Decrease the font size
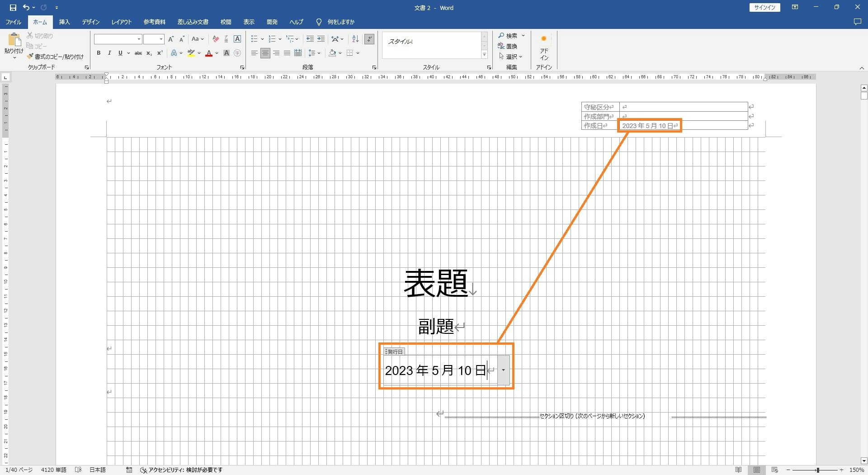 coord(182,39)
